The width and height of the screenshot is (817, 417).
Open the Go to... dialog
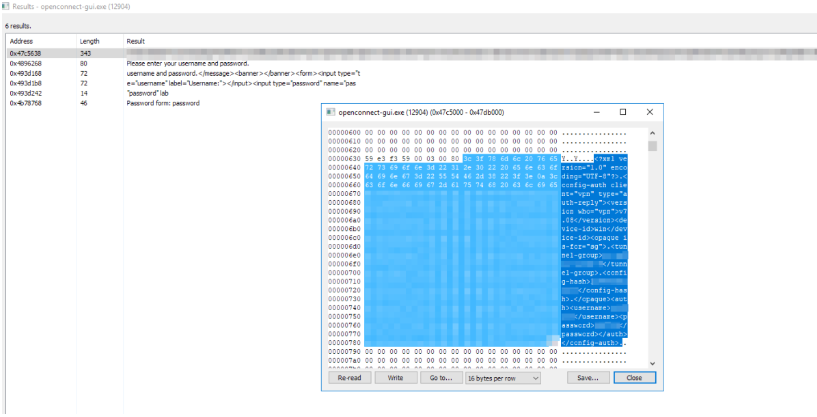tap(439, 379)
